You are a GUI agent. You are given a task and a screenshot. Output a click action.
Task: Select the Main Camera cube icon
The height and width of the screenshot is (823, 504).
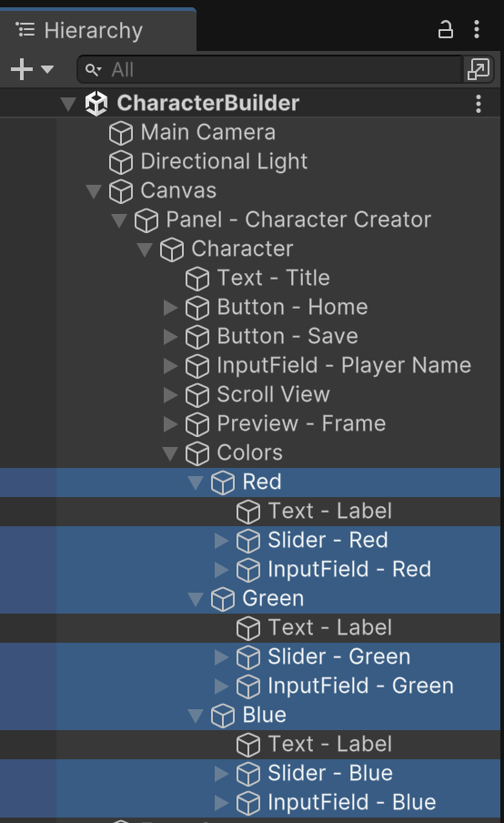click(x=121, y=133)
